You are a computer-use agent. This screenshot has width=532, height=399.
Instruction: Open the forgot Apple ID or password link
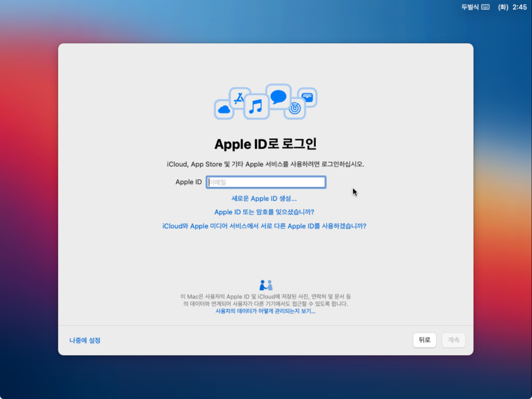[x=264, y=212]
